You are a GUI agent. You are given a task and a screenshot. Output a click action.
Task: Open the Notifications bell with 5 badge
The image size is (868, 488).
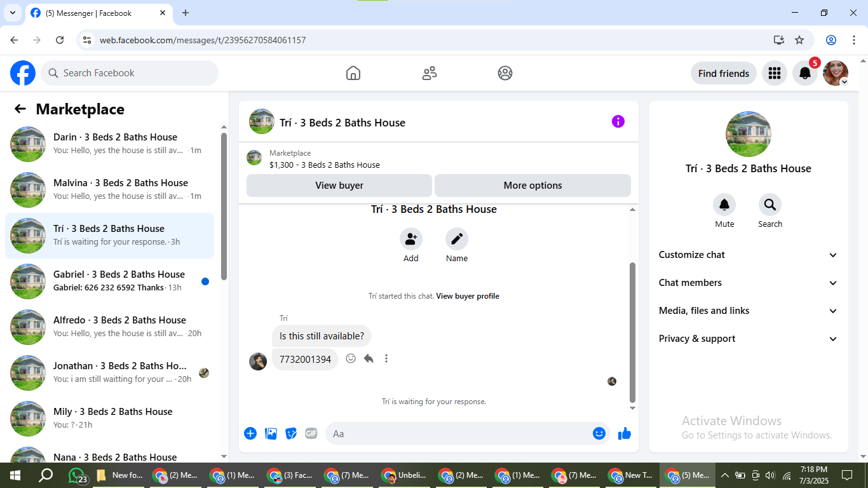click(x=805, y=73)
